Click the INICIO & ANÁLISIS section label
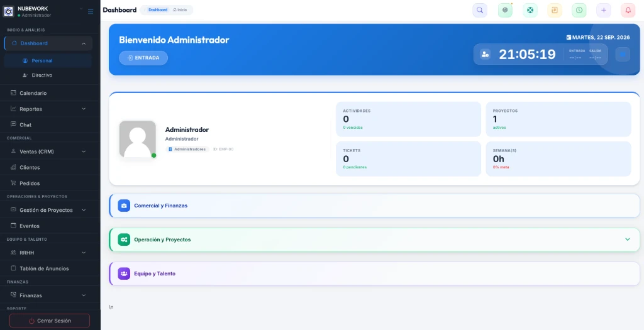 [x=25, y=30]
